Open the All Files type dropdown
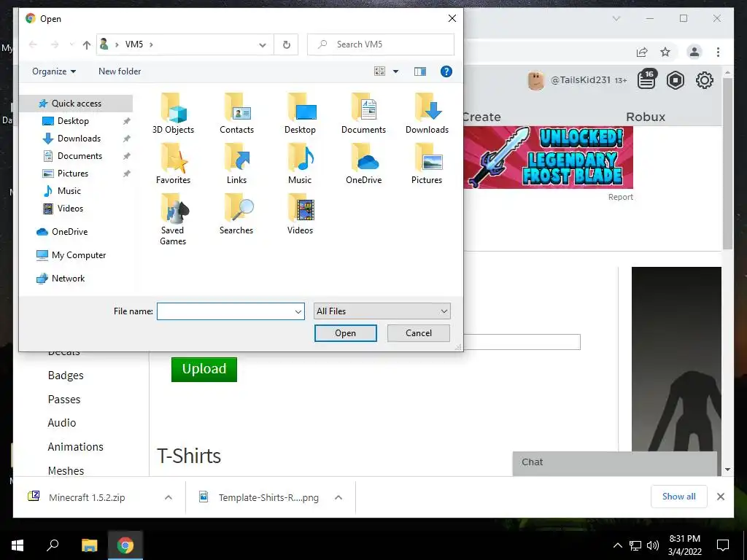Screen dimensions: 747x560 [x=382, y=311]
